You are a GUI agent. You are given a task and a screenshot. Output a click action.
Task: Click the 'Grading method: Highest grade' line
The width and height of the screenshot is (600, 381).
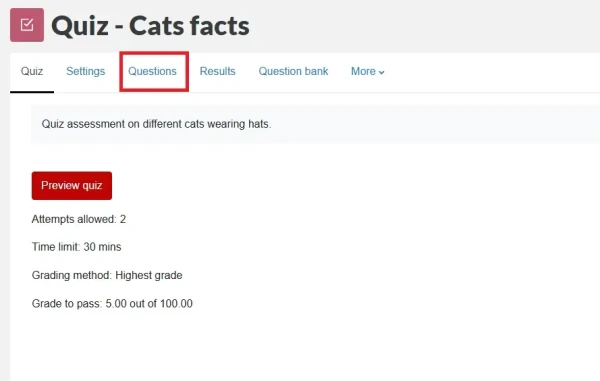(107, 275)
